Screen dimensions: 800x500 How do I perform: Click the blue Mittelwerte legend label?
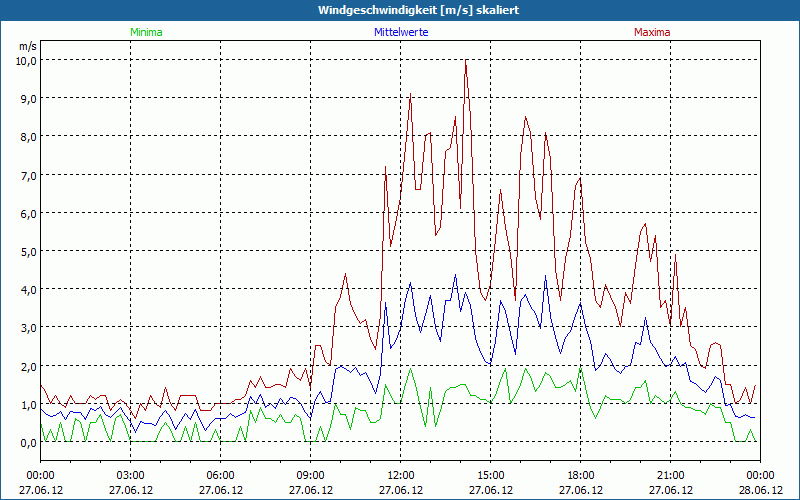pos(401,32)
